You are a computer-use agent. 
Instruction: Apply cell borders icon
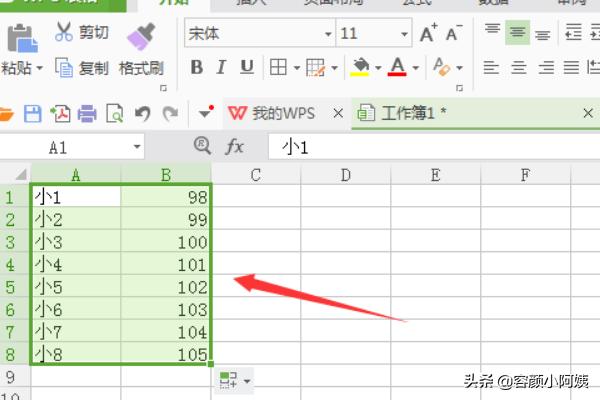click(x=278, y=68)
